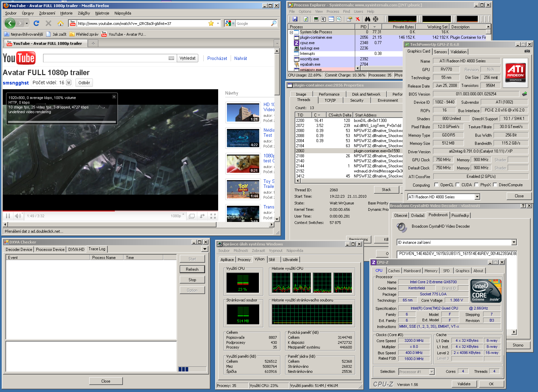
Task: Switch to the Sensors tab in GPU-Z
Action: 440,52
